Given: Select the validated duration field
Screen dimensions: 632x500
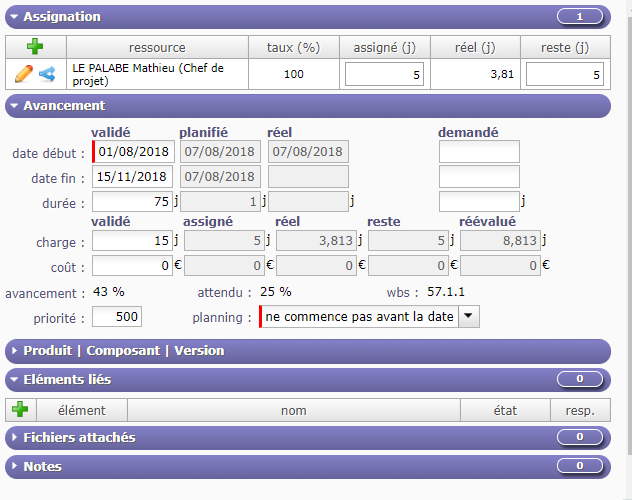Looking at the screenshot, I should coord(132,202).
